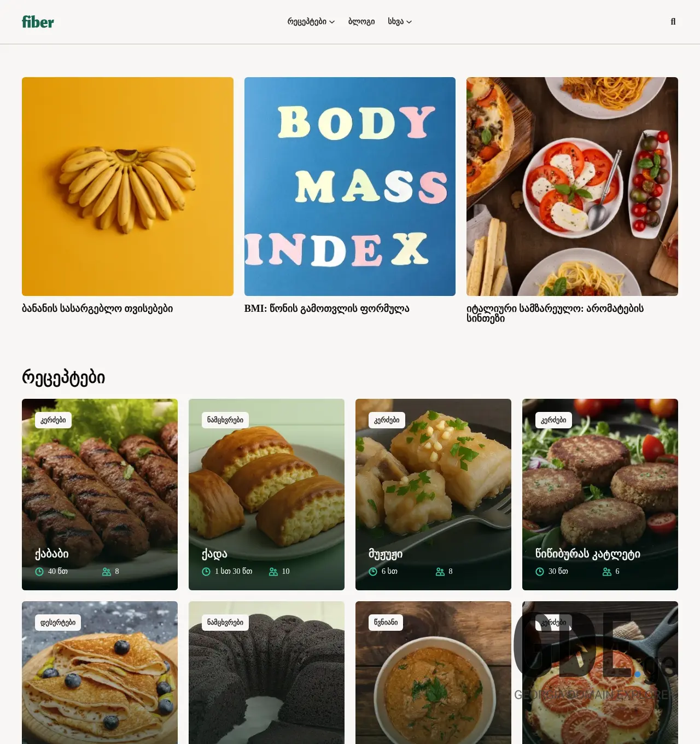700x744 pixels.
Task: Click the Body Mass Index image
Action: click(350, 187)
